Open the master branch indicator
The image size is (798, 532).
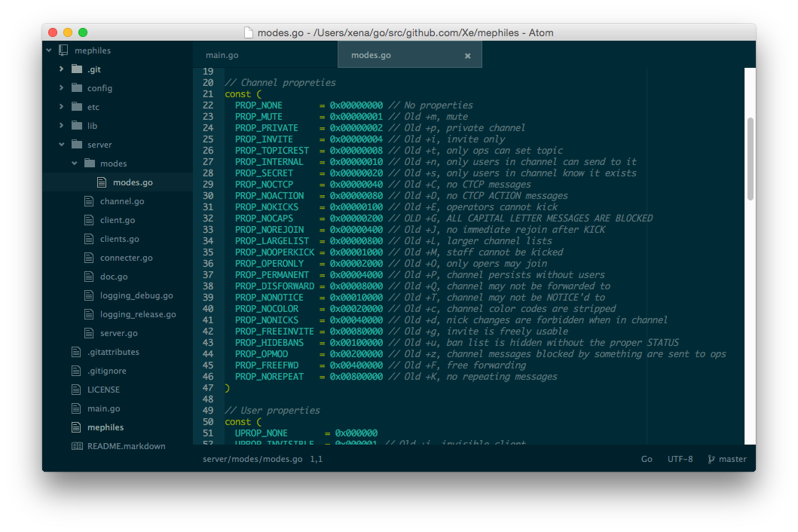point(726,458)
